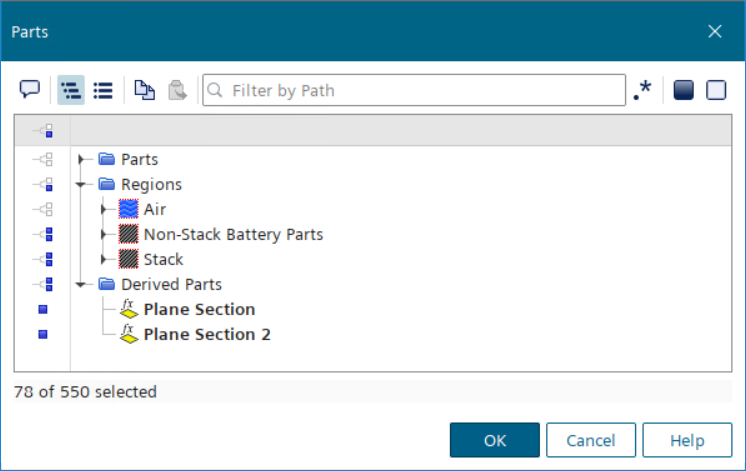The width and height of the screenshot is (746, 471).
Task: Switch to flat list display mode
Action: coord(102,90)
